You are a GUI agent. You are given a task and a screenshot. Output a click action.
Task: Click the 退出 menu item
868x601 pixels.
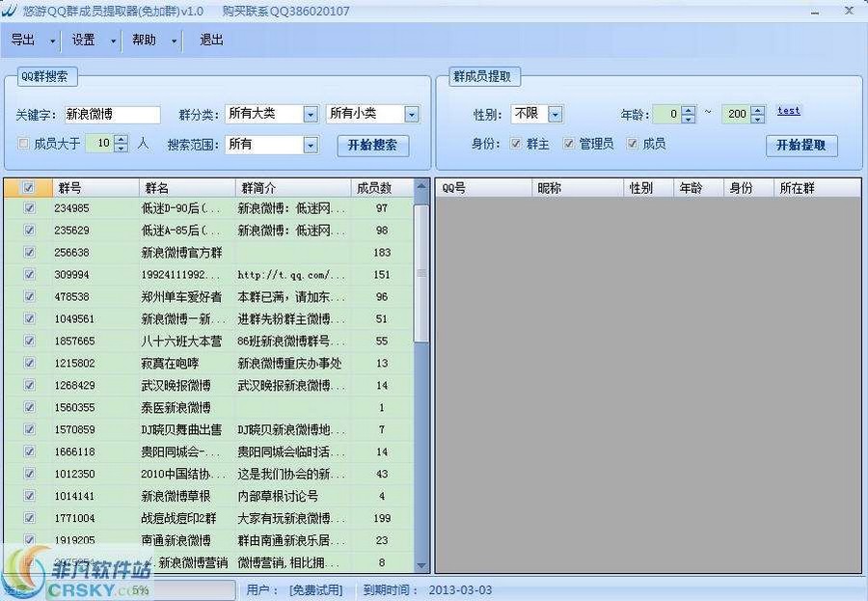(211, 40)
